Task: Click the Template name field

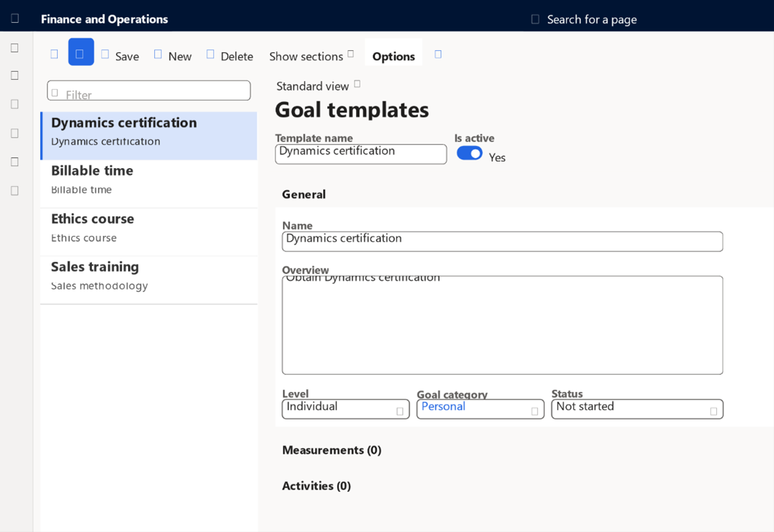Action: tap(361, 154)
